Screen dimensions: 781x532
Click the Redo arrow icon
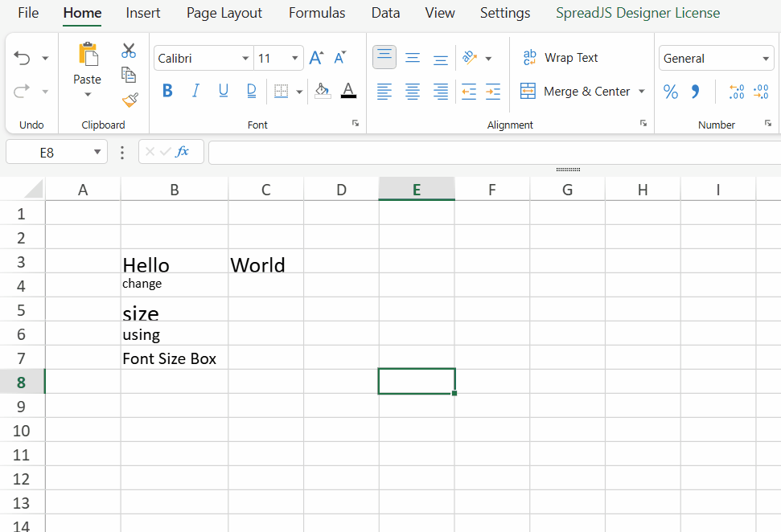click(x=22, y=91)
